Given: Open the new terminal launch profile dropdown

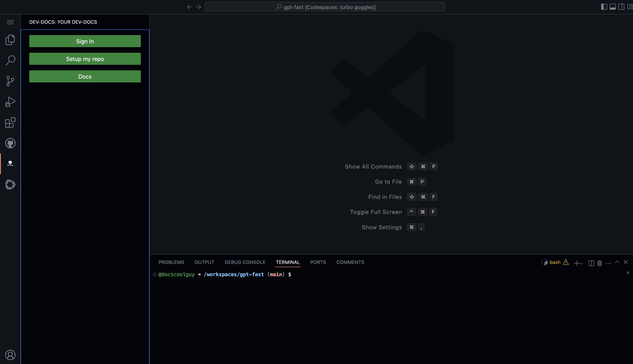Looking at the screenshot, I should tap(582, 263).
